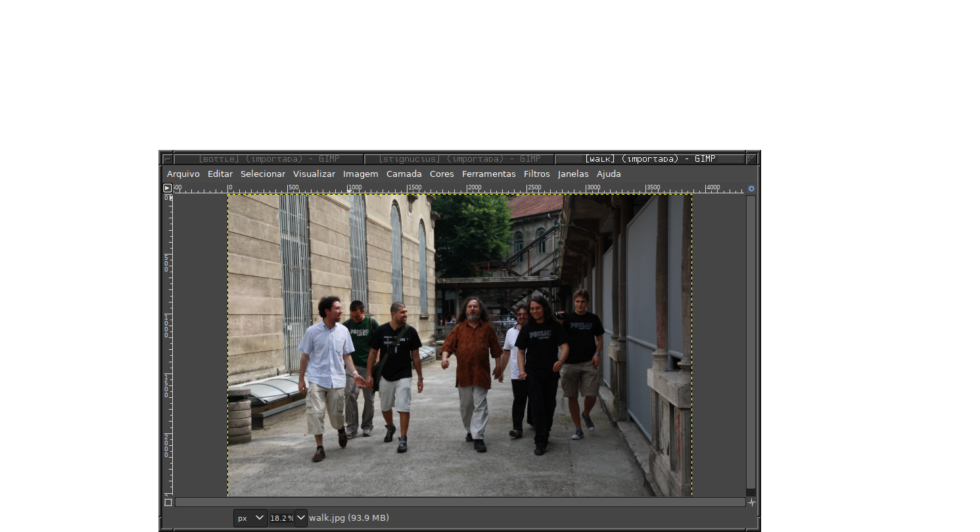Click the vertical scrollbar beside the canvas
Screen dimensions: 980x532
click(751, 342)
